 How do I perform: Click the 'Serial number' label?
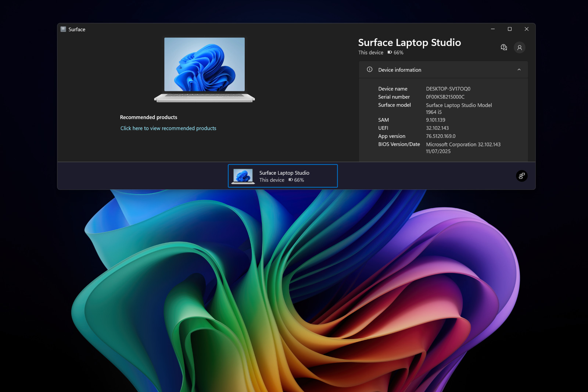coord(394,97)
